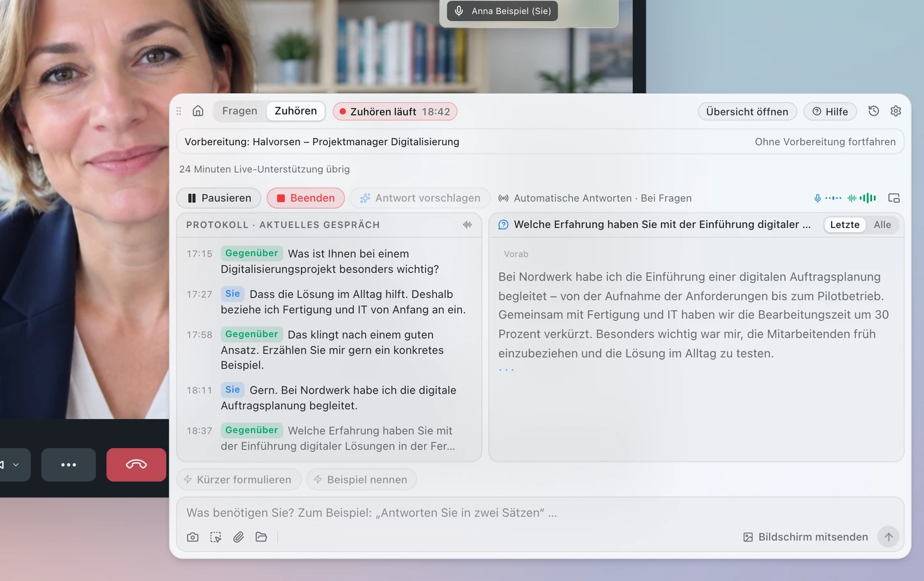Open Hilfe help button
This screenshot has width=924, height=581.
point(830,112)
